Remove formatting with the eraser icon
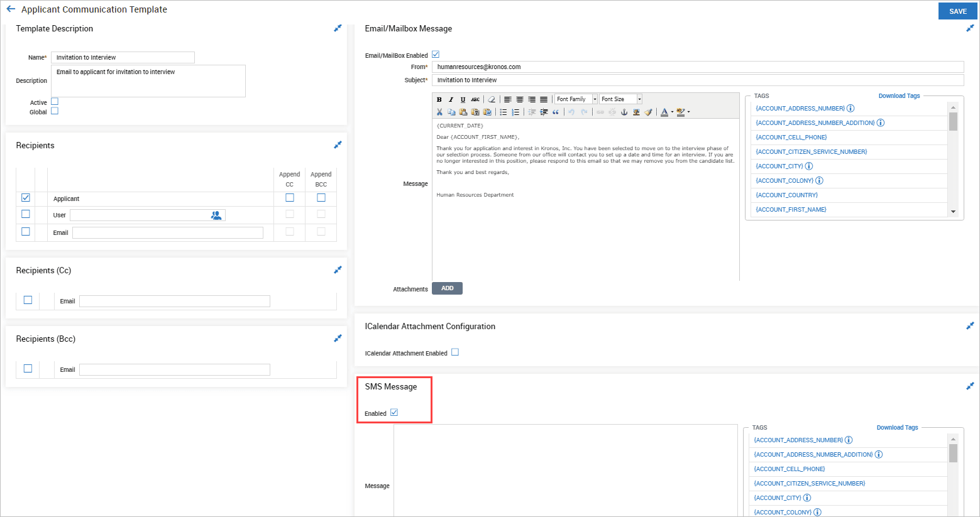 492,99
